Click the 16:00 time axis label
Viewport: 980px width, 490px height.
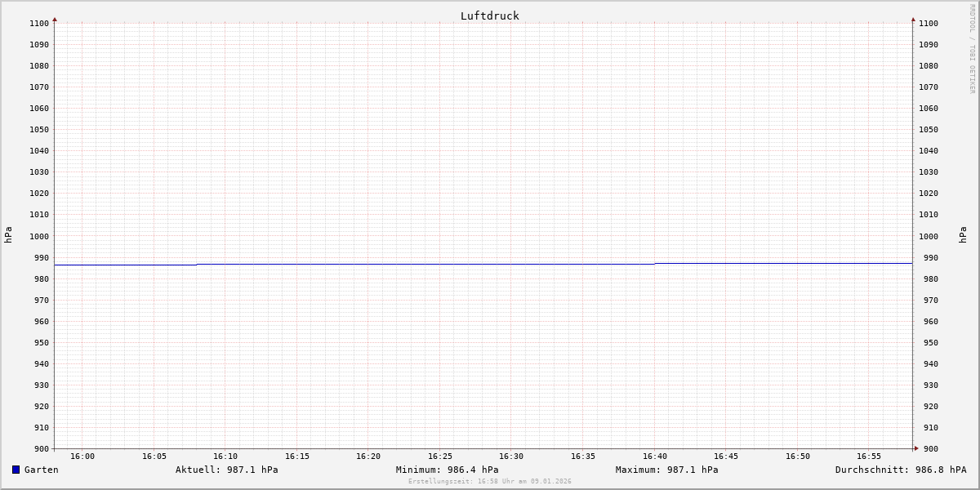click(x=82, y=457)
